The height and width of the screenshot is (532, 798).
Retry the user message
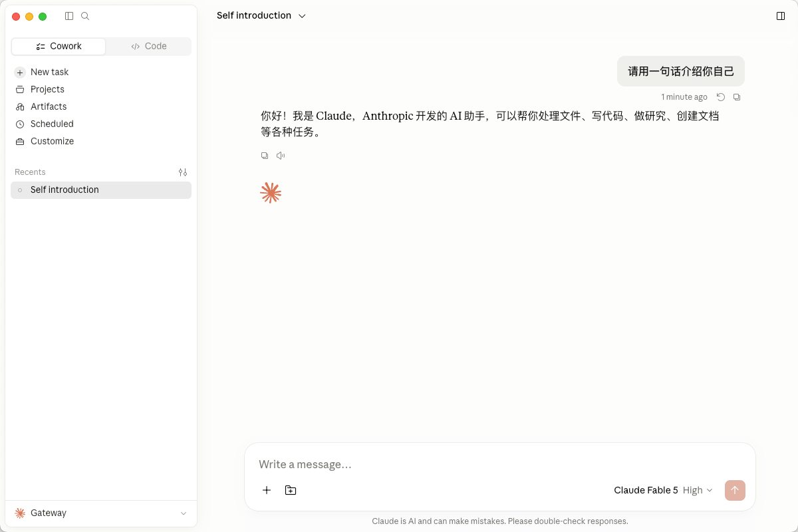point(721,97)
